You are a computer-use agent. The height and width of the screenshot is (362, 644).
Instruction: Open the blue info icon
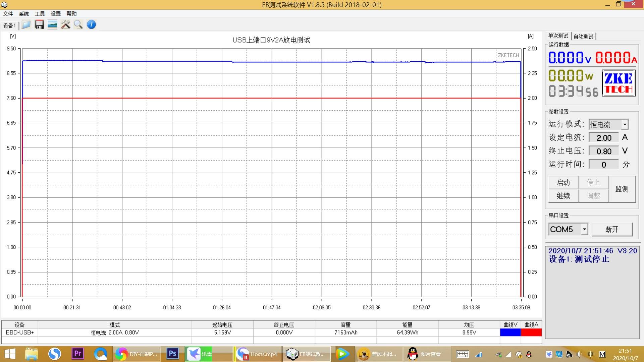[x=91, y=24]
